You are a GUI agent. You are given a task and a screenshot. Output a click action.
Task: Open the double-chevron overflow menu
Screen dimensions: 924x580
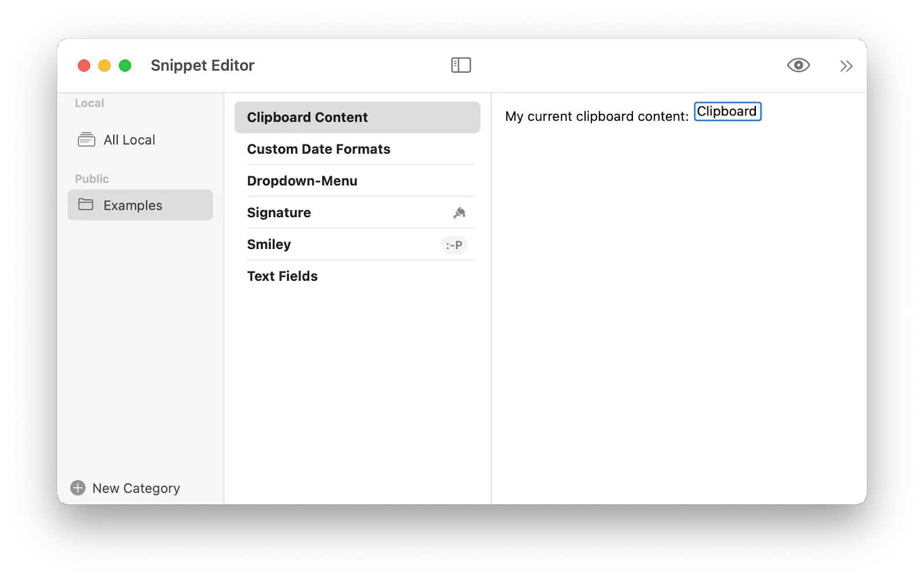pyautogui.click(x=847, y=65)
